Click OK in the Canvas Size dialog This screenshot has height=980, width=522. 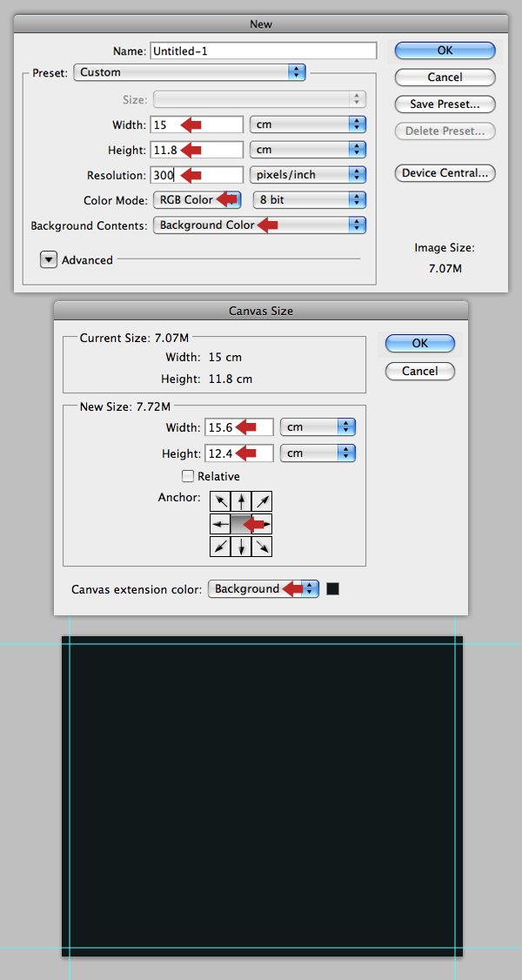pyautogui.click(x=419, y=343)
